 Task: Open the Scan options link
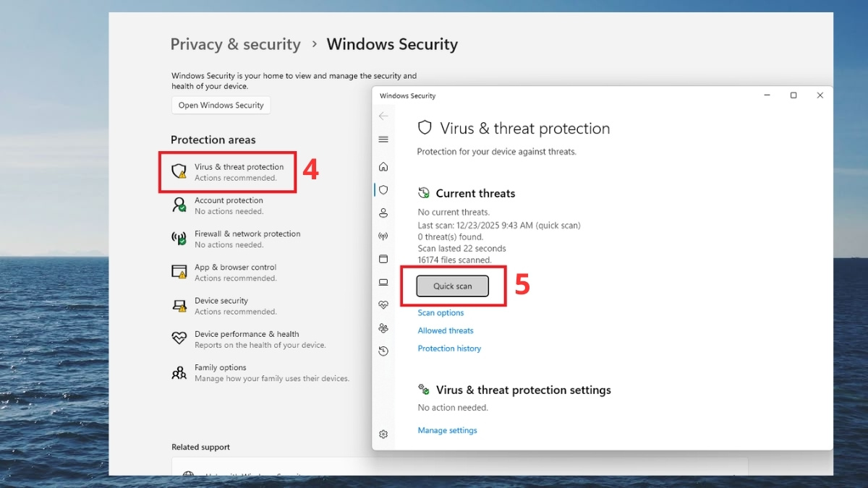click(441, 313)
